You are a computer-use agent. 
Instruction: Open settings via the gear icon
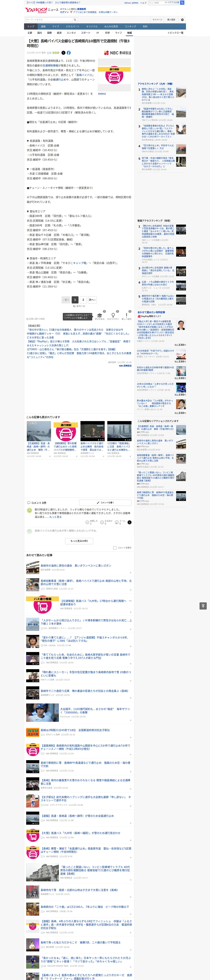click(182, 20)
